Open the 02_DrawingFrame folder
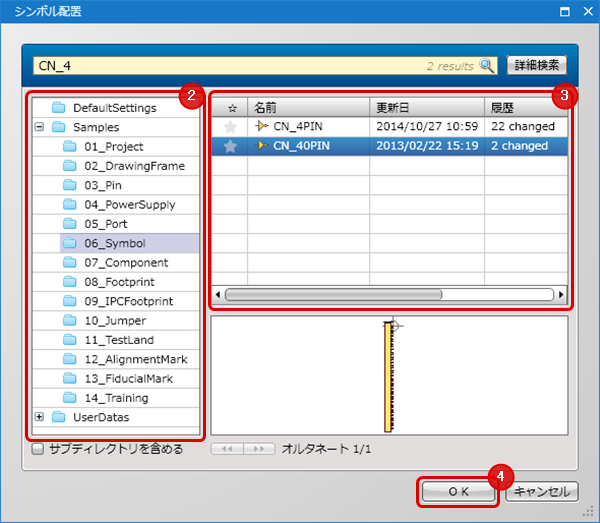 124,166
